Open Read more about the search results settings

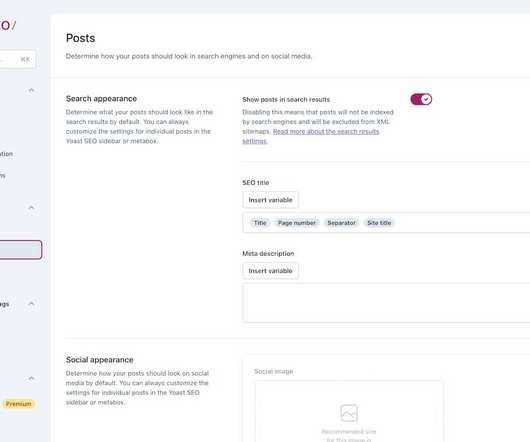[311, 136]
